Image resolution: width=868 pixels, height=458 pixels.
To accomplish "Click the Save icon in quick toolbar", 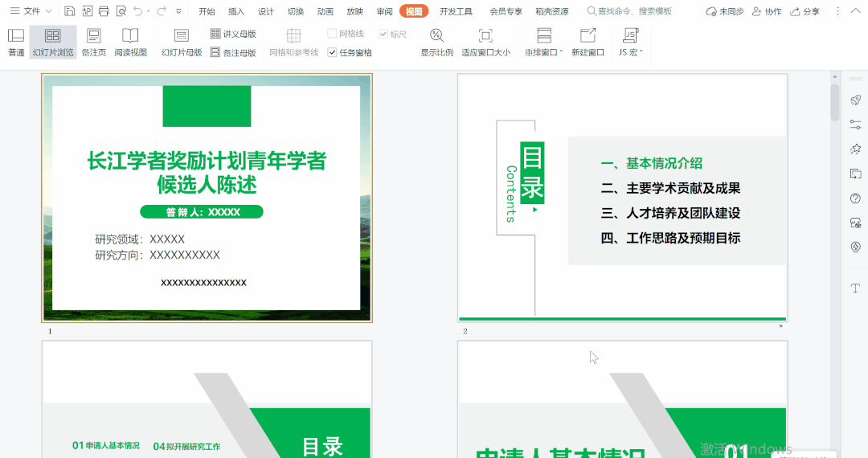I will tap(70, 11).
